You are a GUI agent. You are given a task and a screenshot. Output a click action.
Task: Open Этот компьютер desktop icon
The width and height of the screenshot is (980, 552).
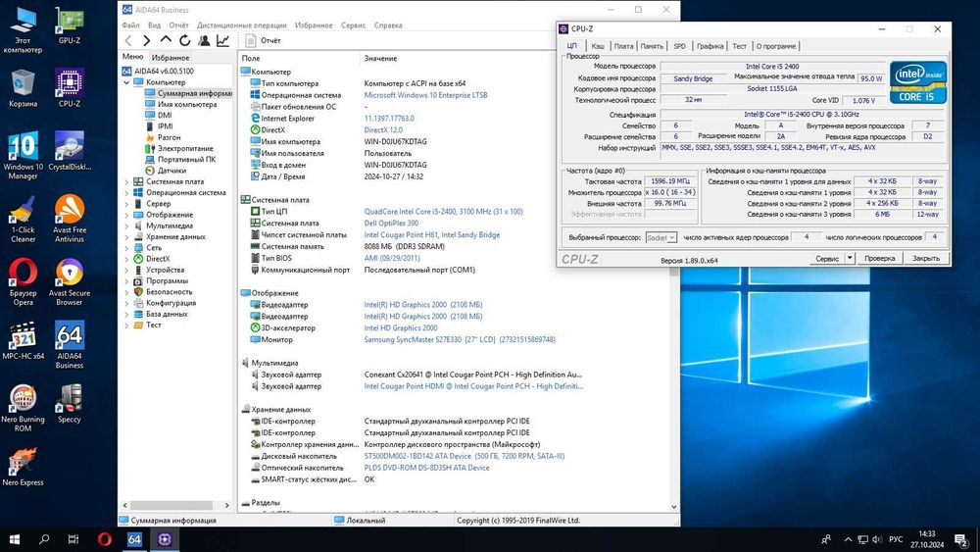coord(24,29)
